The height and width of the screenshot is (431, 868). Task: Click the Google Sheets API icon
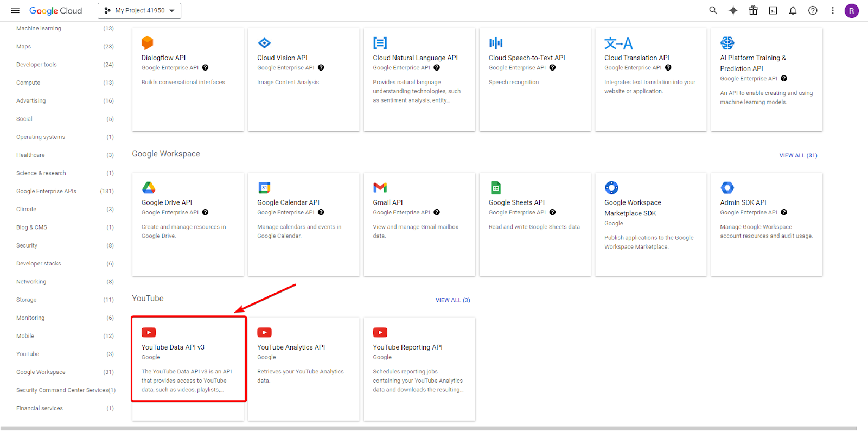click(496, 188)
